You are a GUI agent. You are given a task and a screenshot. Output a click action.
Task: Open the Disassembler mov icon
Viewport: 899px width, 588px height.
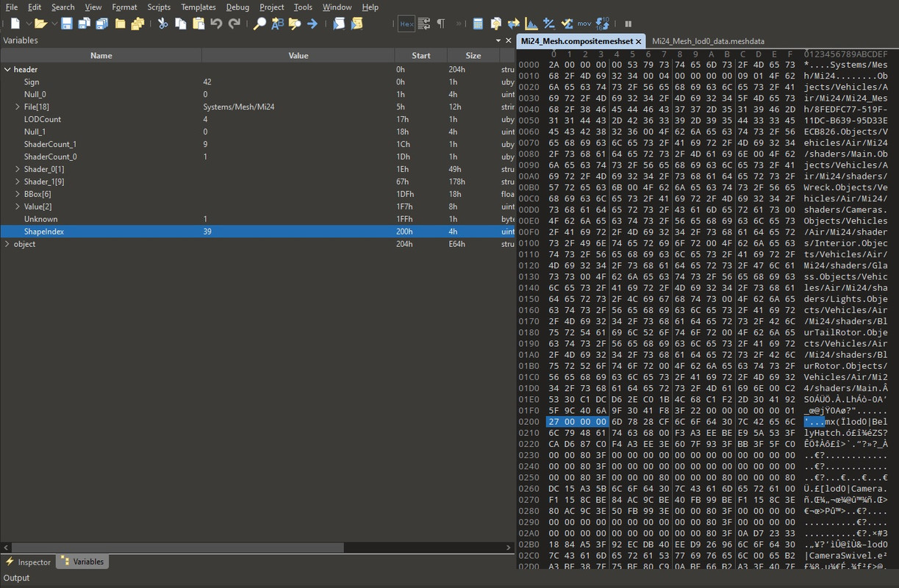click(x=584, y=24)
